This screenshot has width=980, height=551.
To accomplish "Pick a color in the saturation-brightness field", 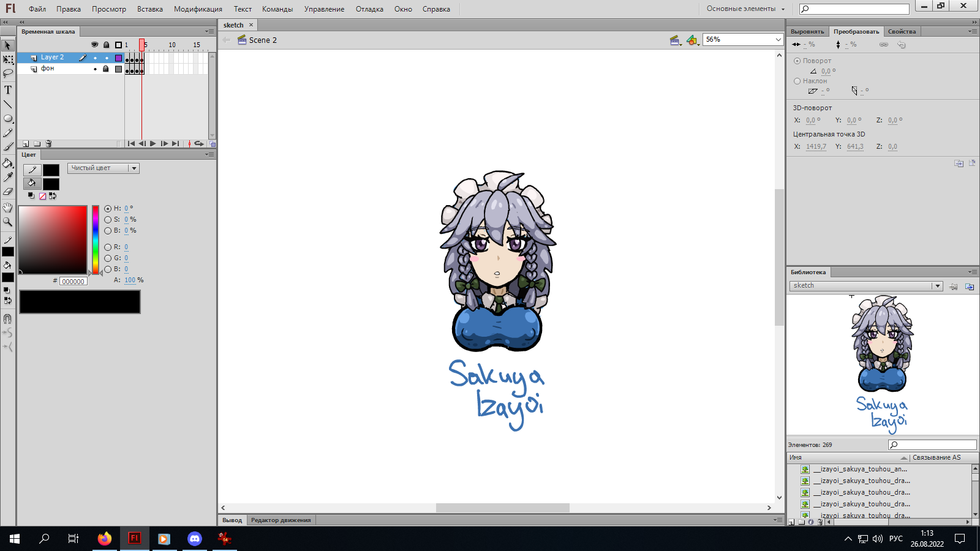I will 53,240.
